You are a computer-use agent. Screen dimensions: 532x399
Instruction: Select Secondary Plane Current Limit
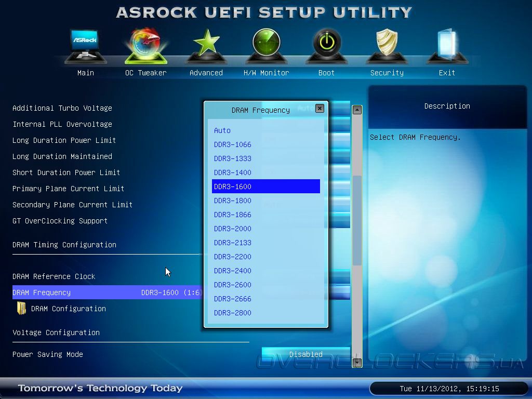[72, 205]
